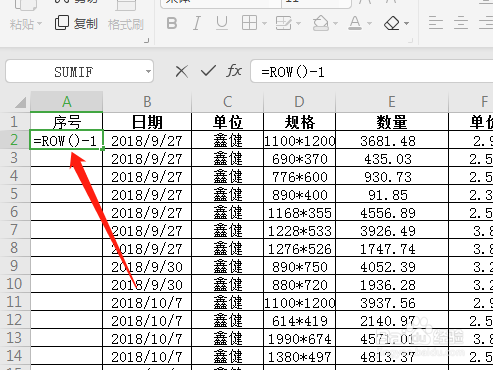Align text left
Screen dimensions: 493x370
[436, 23]
